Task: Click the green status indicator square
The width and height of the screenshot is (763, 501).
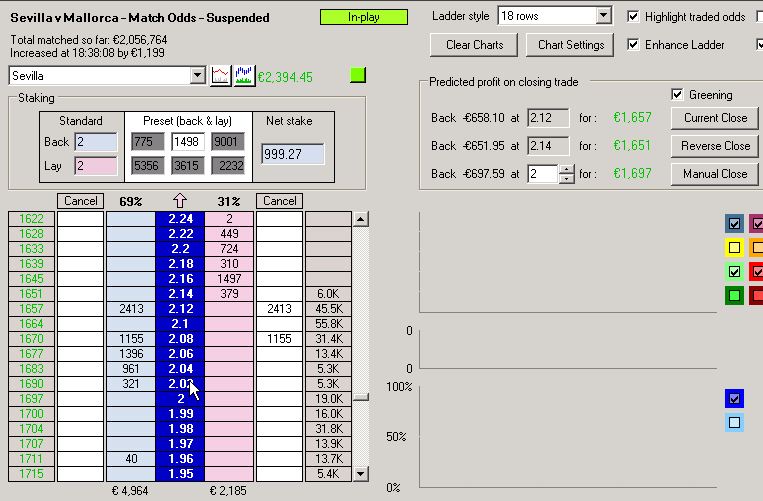Action: [358, 75]
